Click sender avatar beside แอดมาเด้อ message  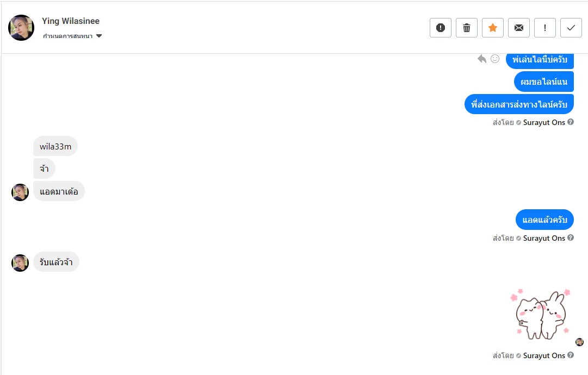point(20,192)
